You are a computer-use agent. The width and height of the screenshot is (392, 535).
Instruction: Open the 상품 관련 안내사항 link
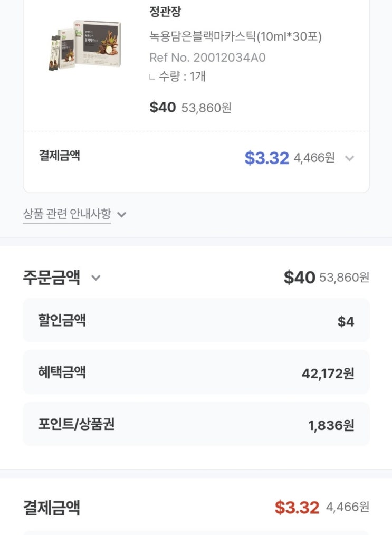[x=67, y=214]
